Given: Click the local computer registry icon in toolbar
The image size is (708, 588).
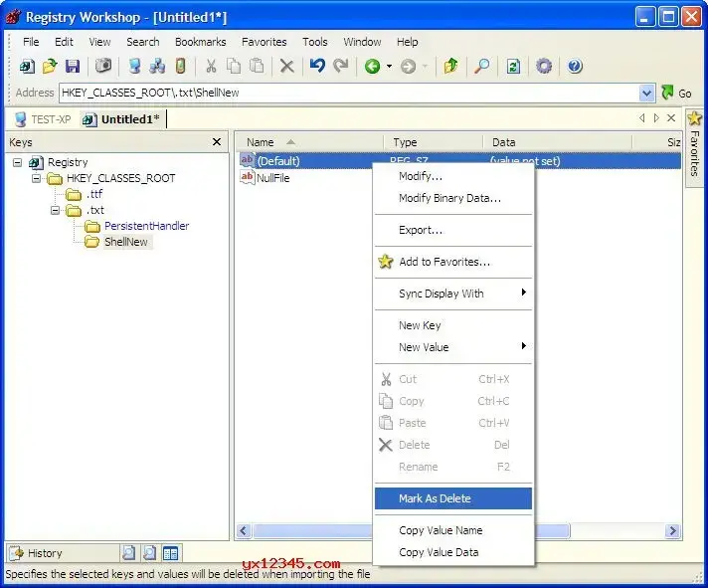Looking at the screenshot, I should click(x=134, y=67).
